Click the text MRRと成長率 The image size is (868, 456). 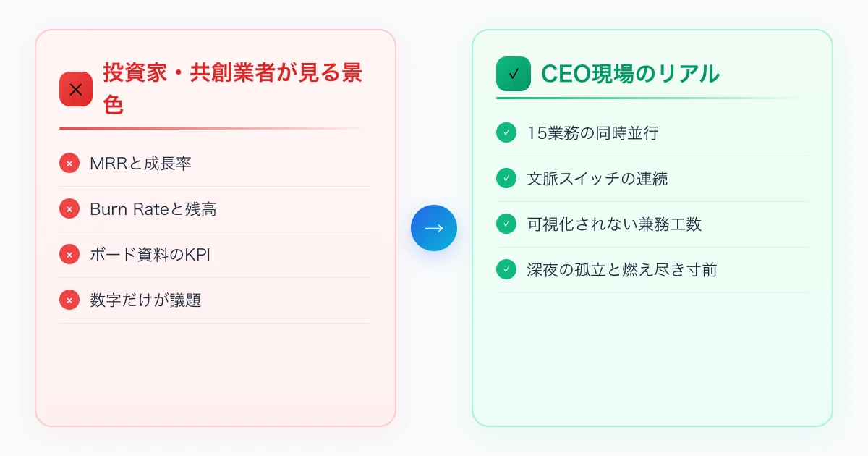[x=140, y=164]
